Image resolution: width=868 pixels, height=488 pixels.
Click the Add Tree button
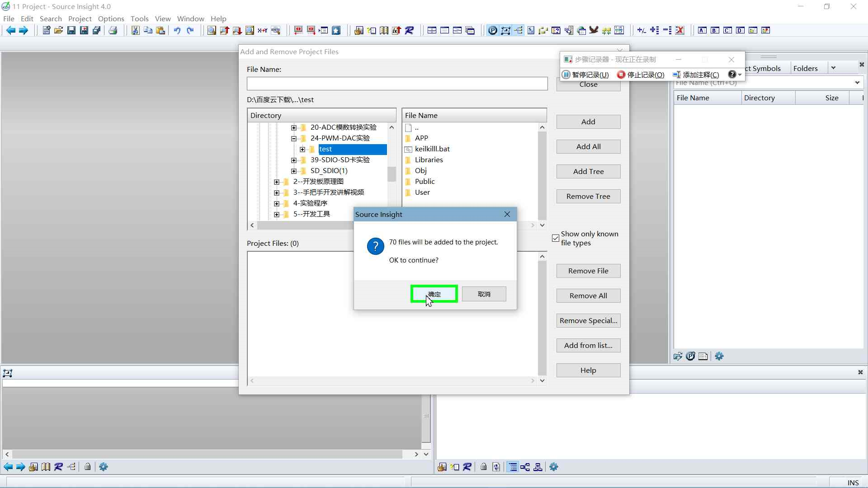click(x=588, y=171)
